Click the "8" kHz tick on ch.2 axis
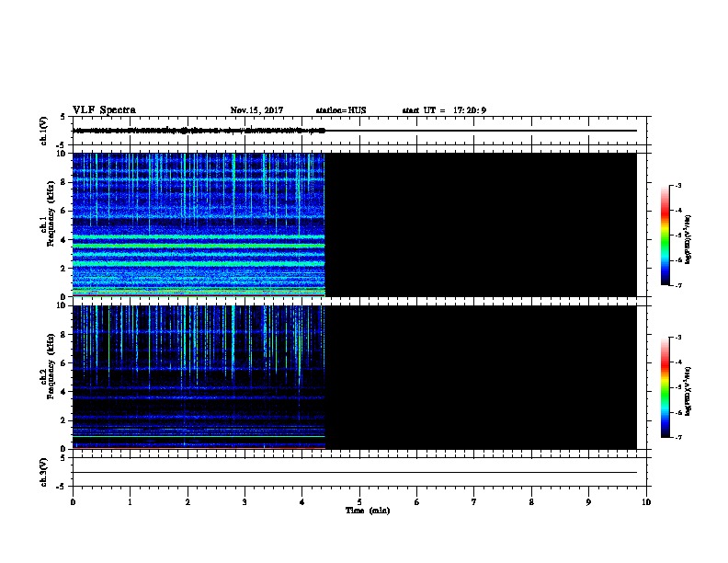This screenshot has width=728, height=563. pyautogui.click(x=63, y=335)
